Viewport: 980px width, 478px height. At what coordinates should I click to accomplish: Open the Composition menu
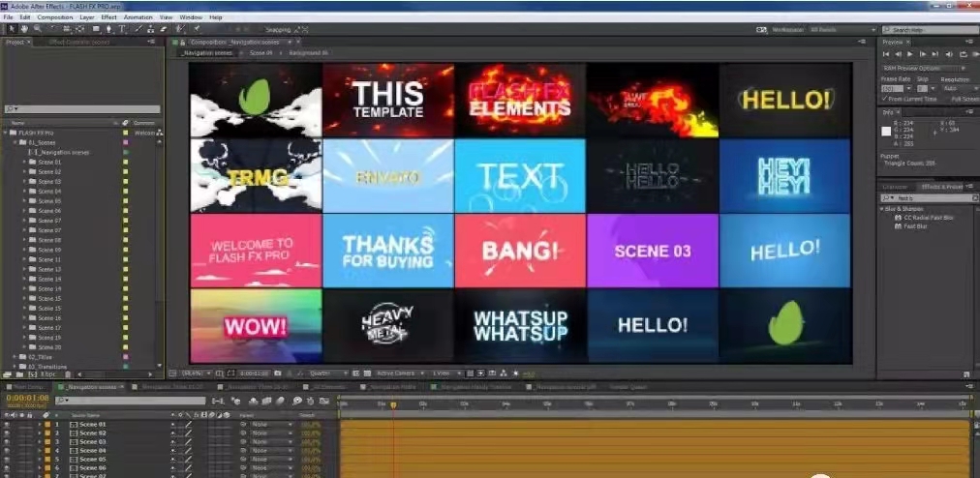pyautogui.click(x=54, y=17)
